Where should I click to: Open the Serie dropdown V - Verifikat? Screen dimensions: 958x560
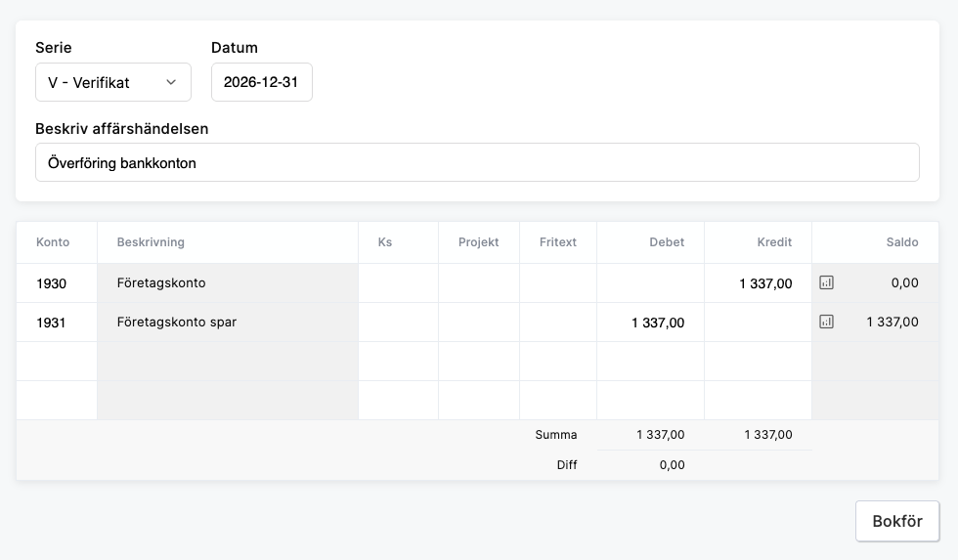[x=112, y=82]
